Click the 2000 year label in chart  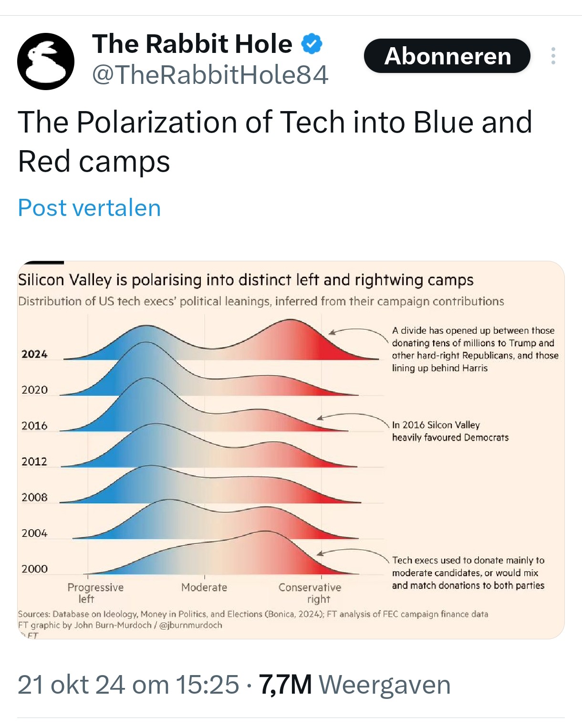pos(34,569)
